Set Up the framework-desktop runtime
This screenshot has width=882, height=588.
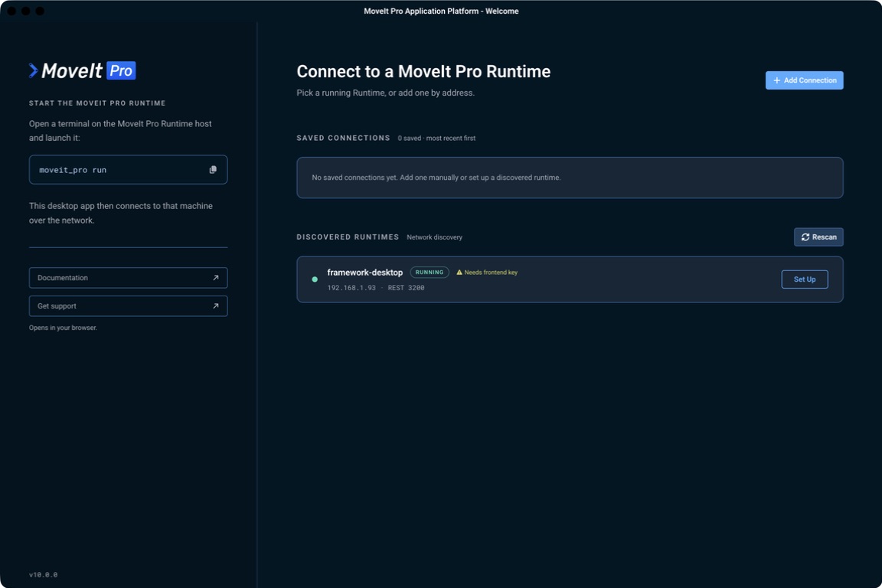tap(805, 279)
